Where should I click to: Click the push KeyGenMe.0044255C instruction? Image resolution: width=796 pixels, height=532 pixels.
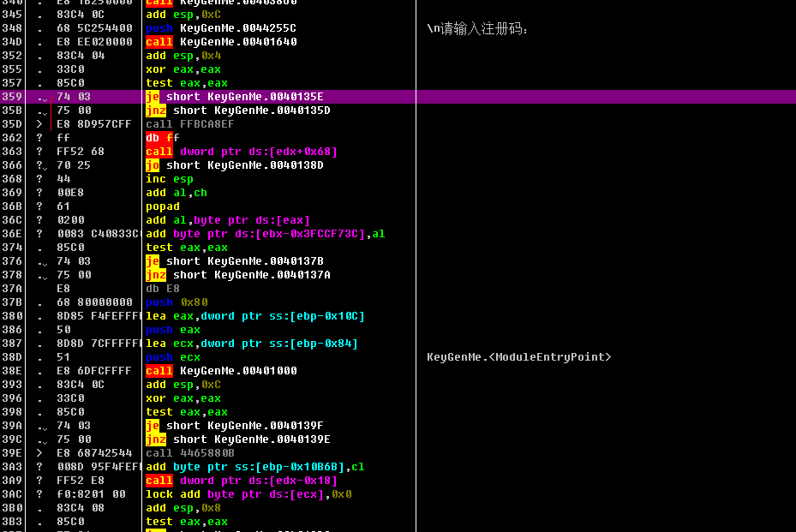(x=221, y=28)
